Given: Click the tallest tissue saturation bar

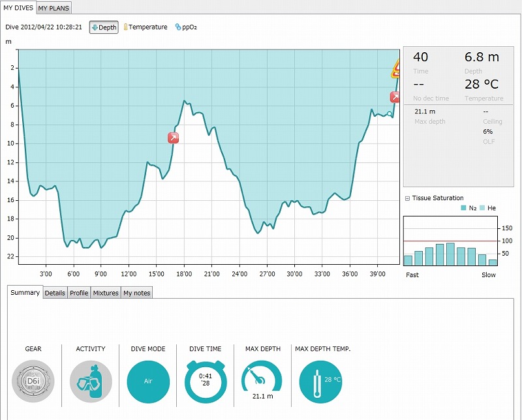Looking at the screenshot, I should (x=450, y=254).
